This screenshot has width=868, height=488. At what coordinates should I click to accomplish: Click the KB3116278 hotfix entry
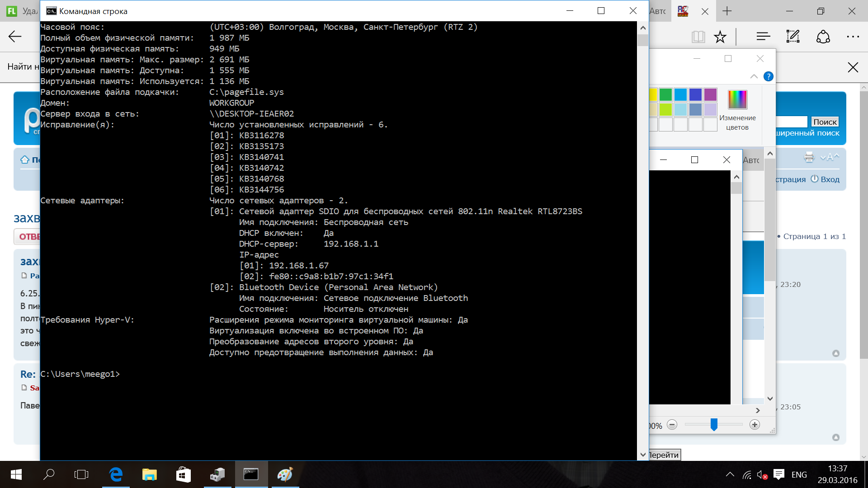point(247,136)
